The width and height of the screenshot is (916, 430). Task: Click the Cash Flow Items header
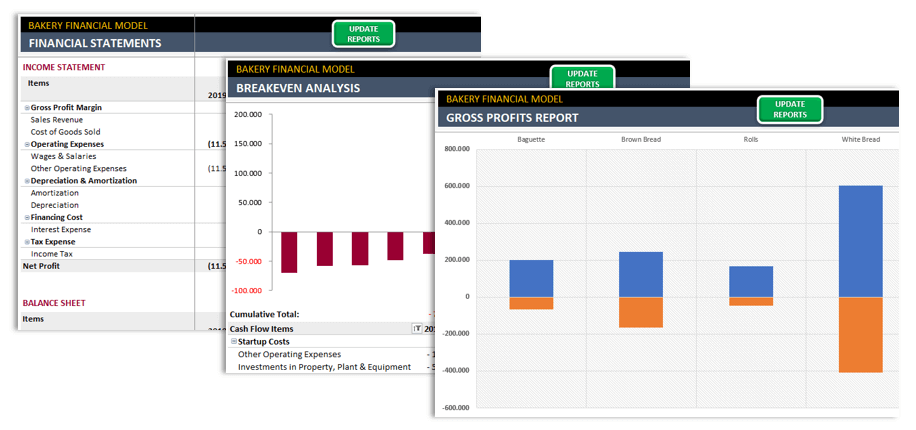click(262, 329)
